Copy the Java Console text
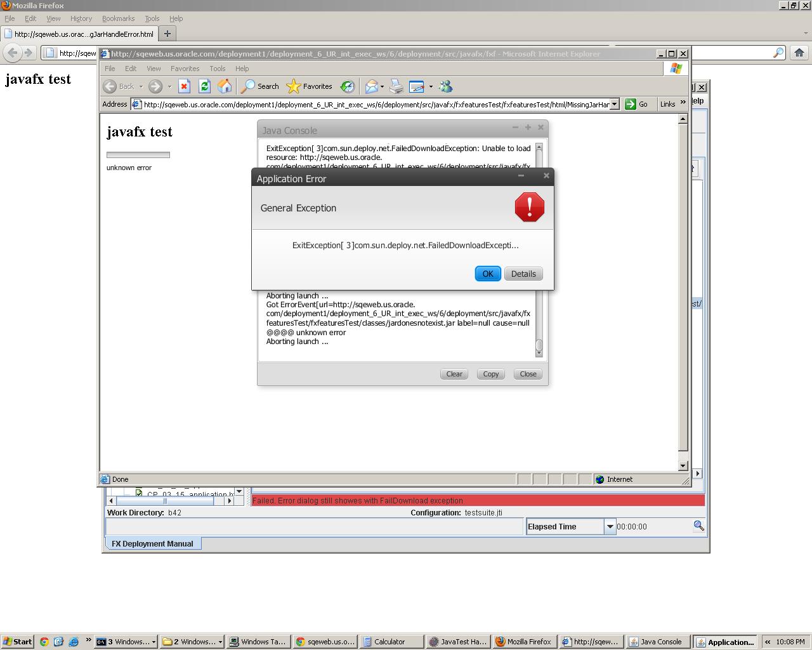Viewport: 812px width, 650px height. pyautogui.click(x=491, y=374)
